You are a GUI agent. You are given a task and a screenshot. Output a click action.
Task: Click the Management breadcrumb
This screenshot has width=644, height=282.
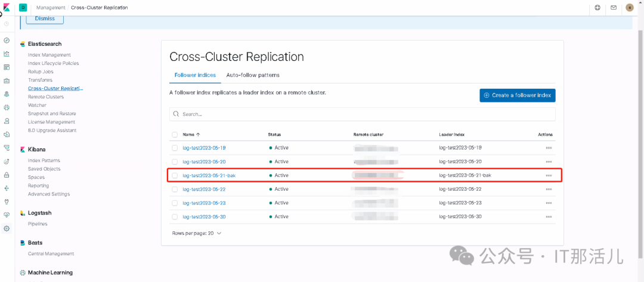[51, 7]
